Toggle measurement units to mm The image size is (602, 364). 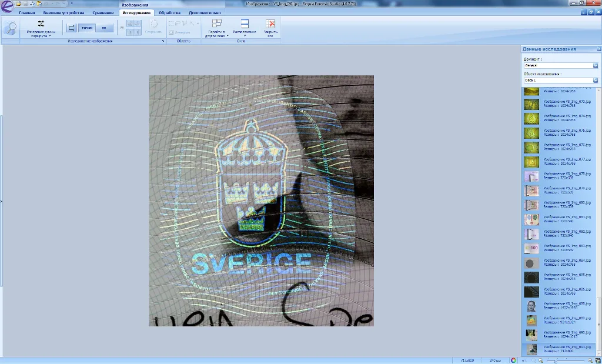point(104,28)
